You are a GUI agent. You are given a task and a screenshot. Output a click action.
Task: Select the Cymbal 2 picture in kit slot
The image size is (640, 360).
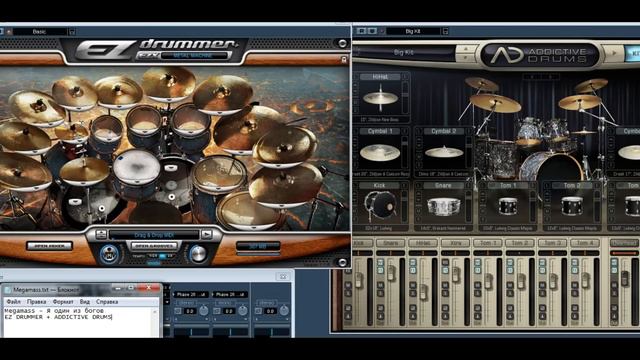click(444, 152)
